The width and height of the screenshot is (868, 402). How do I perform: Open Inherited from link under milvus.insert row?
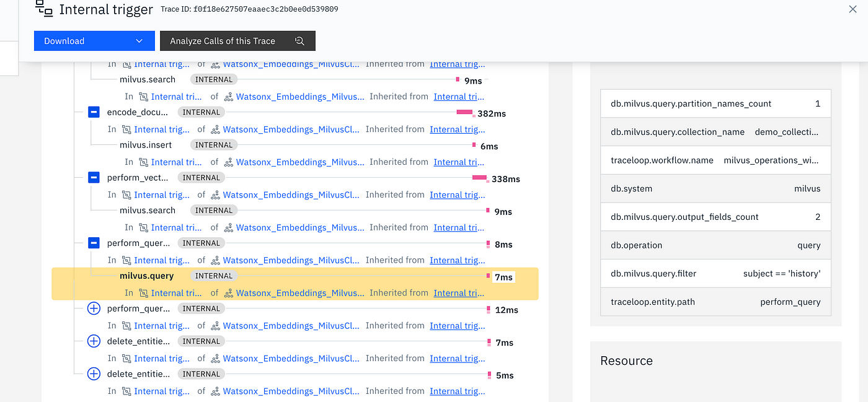(x=459, y=162)
